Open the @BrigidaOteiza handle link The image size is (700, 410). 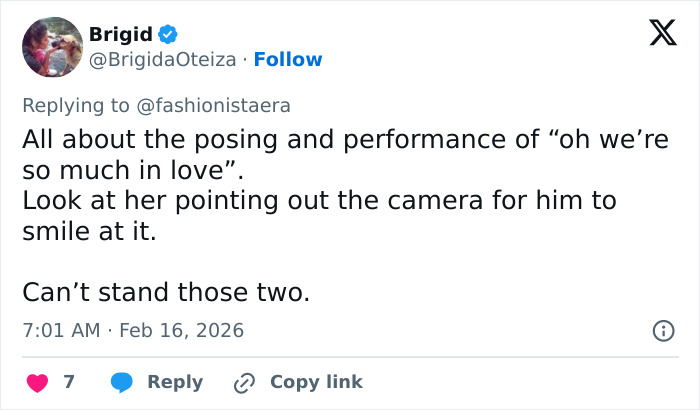point(163,60)
